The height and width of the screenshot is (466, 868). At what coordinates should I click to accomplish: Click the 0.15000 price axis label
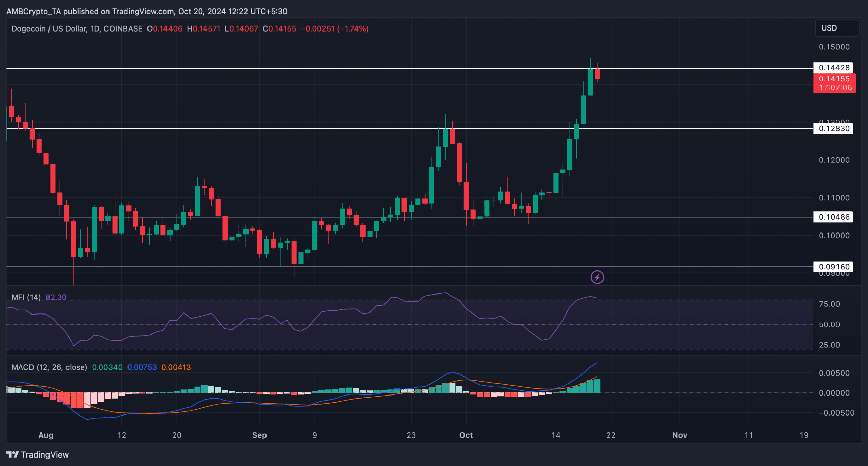834,47
